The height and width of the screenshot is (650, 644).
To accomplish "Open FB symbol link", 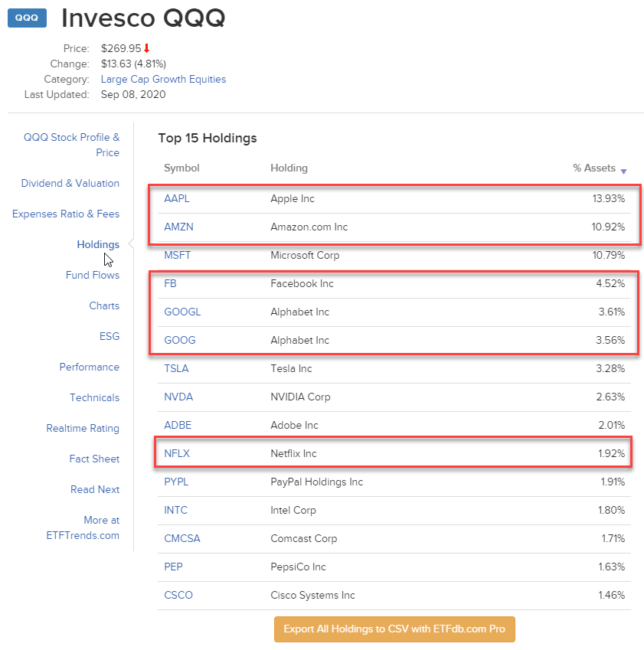I will tap(171, 283).
